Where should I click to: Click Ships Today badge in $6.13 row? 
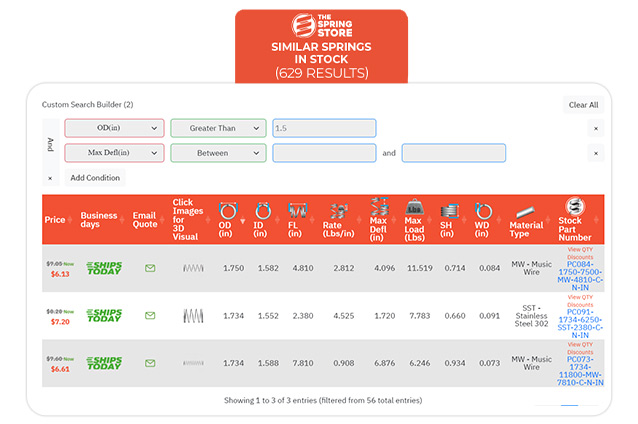(104, 268)
